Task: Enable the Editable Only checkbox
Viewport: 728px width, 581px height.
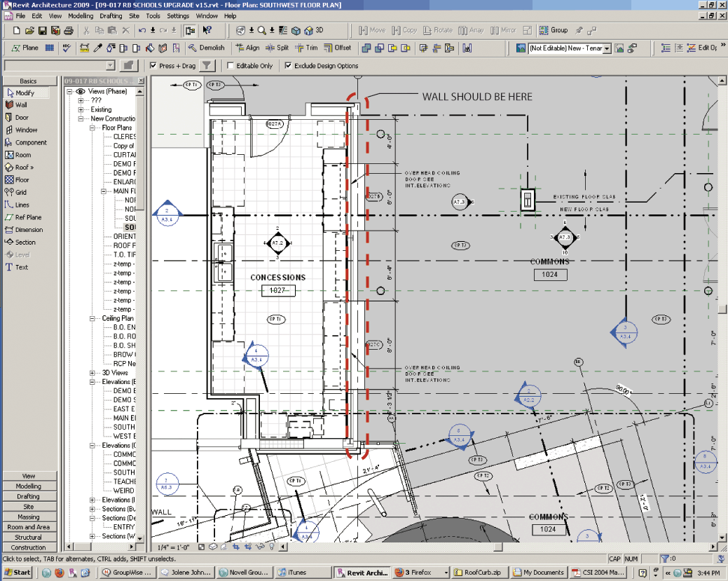Action: click(x=231, y=66)
